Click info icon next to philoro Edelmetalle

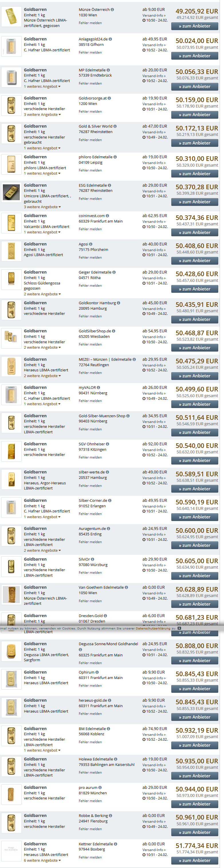click(115, 157)
